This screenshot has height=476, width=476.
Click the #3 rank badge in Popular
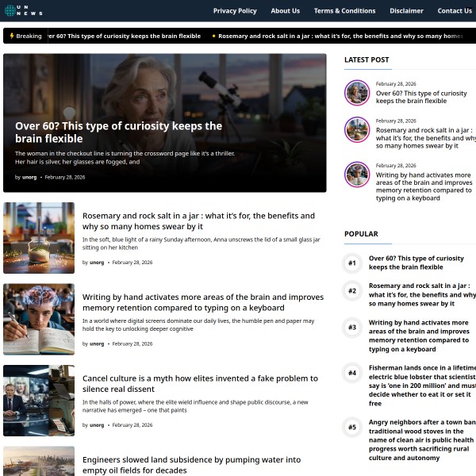pyautogui.click(x=352, y=328)
